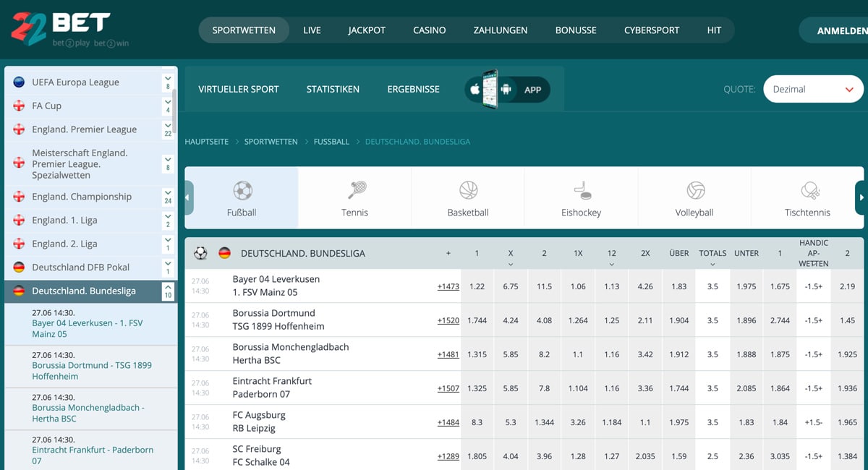Open +1473 markets for Leverkusen match
868x470 pixels.
448,286
